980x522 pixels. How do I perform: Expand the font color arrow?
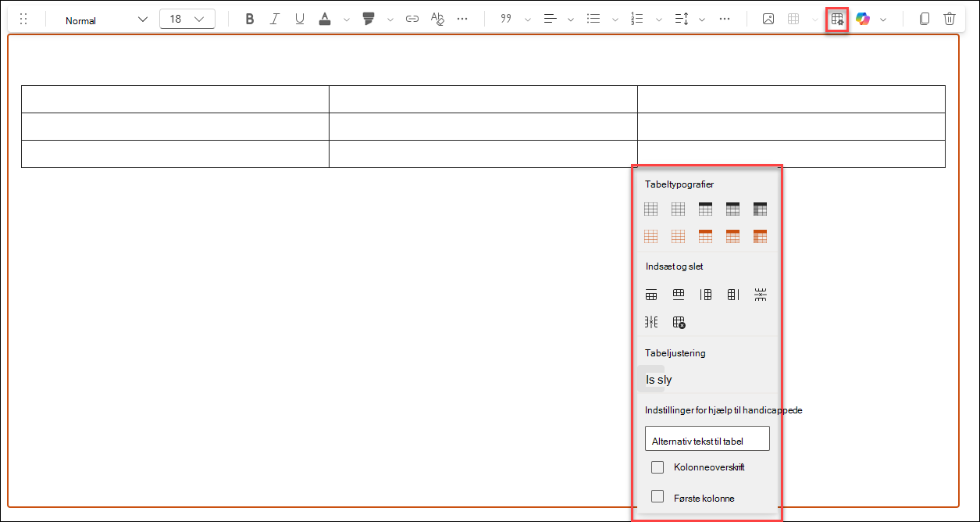pos(347,20)
